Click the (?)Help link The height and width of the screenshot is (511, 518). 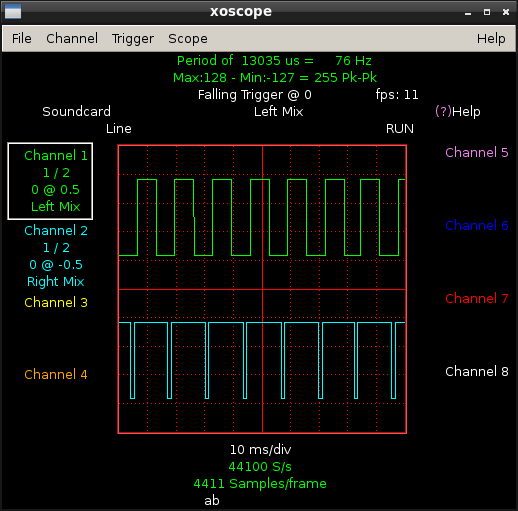[458, 112]
